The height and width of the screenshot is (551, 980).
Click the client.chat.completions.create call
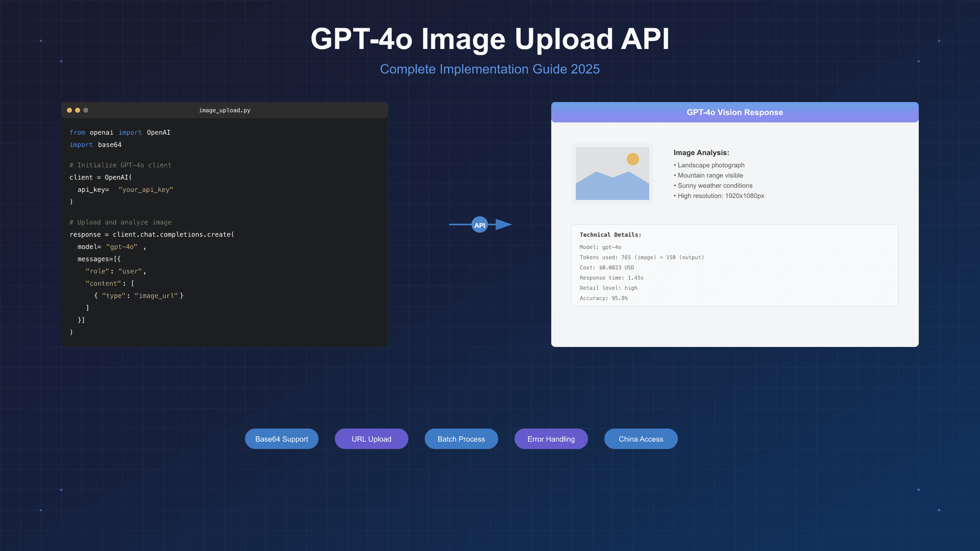(174, 234)
